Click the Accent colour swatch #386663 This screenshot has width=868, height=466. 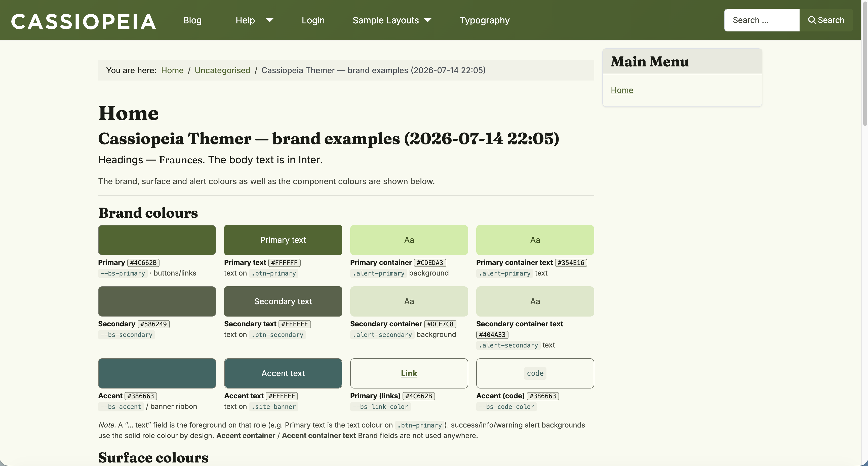pyautogui.click(x=157, y=373)
